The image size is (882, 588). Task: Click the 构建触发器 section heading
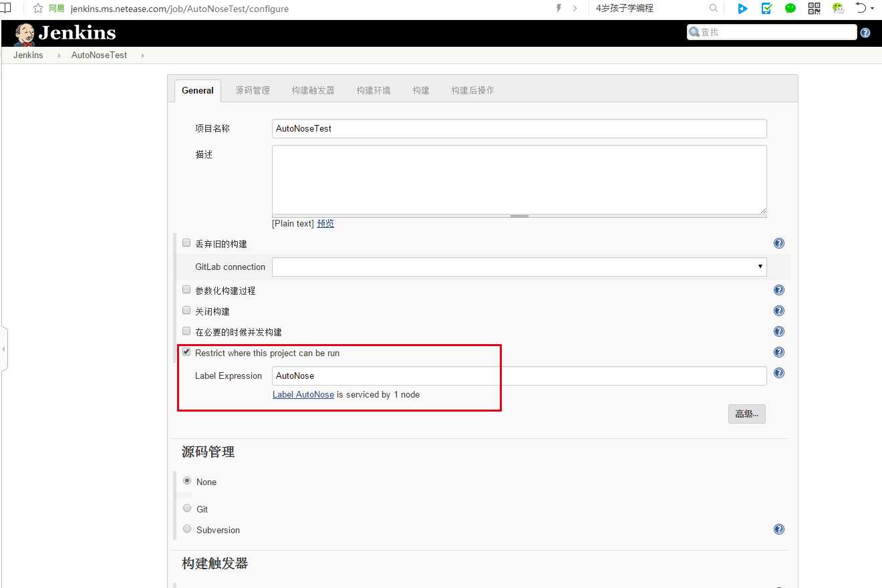pyautogui.click(x=214, y=564)
